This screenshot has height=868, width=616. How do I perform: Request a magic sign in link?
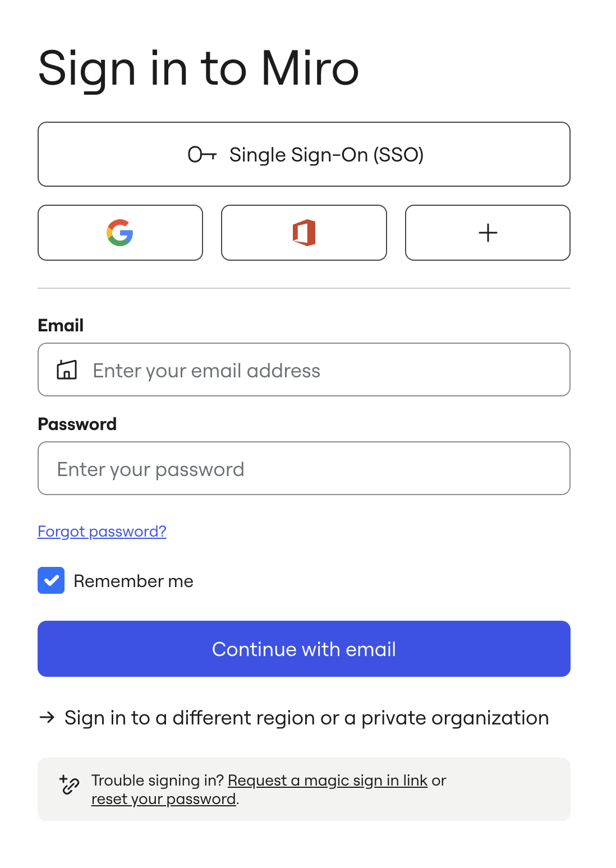click(x=328, y=780)
